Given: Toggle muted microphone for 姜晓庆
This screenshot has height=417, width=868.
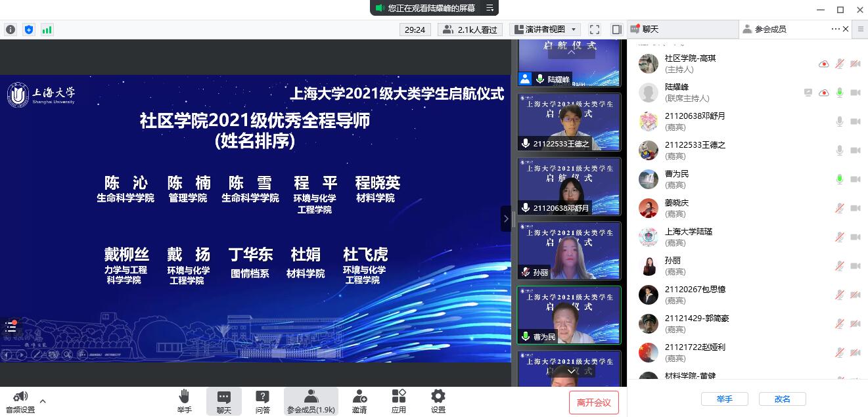Looking at the screenshot, I should point(840,208).
